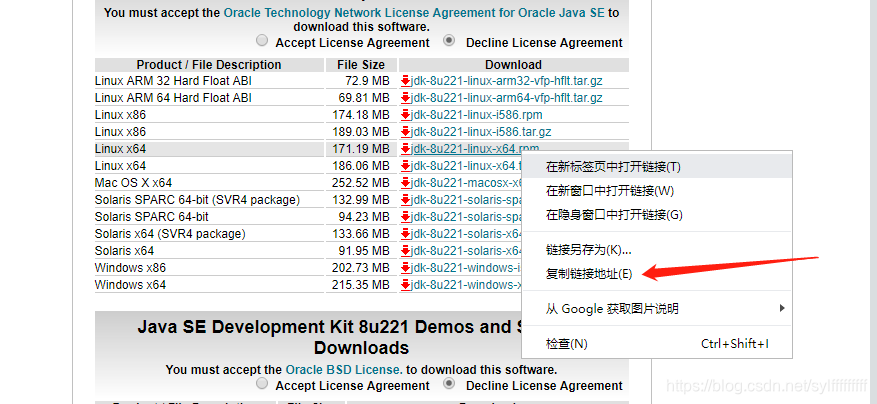This screenshot has height=404, width=877.
Task: Click the Mac OS X x64 row label
Action: pyautogui.click(x=134, y=183)
